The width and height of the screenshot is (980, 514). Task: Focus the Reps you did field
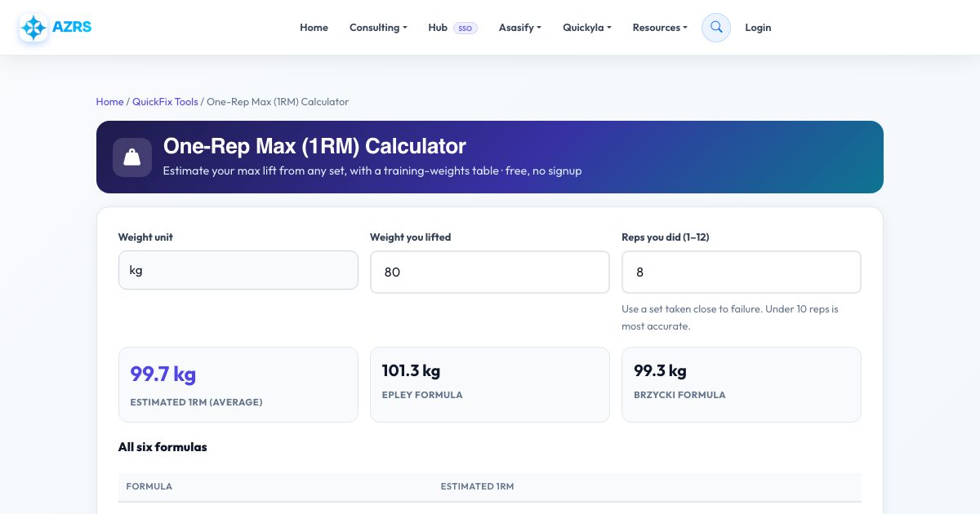742,272
